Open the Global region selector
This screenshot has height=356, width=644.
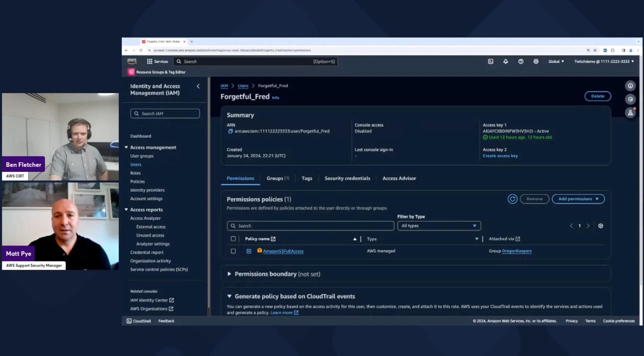point(556,61)
